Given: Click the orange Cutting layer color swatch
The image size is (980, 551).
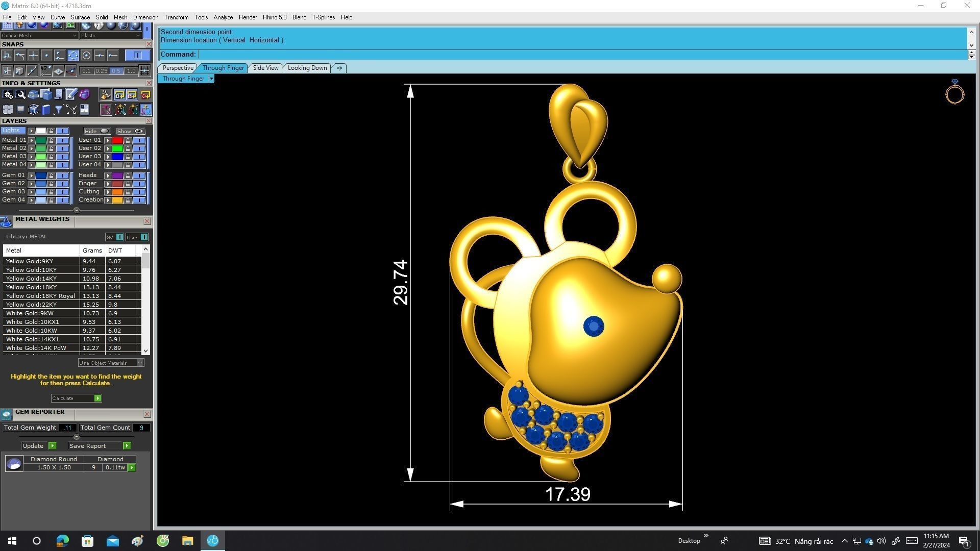Looking at the screenshot, I should point(117,192).
